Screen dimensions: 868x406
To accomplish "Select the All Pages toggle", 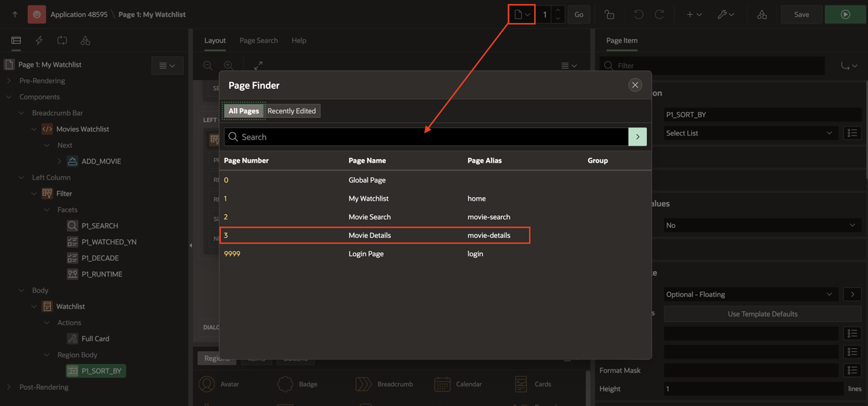I will point(243,111).
